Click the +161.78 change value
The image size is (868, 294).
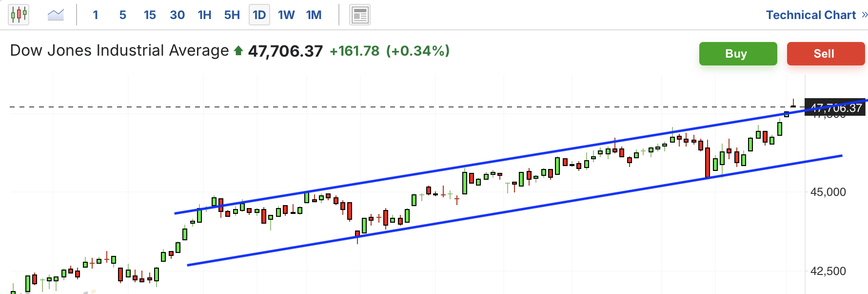355,51
